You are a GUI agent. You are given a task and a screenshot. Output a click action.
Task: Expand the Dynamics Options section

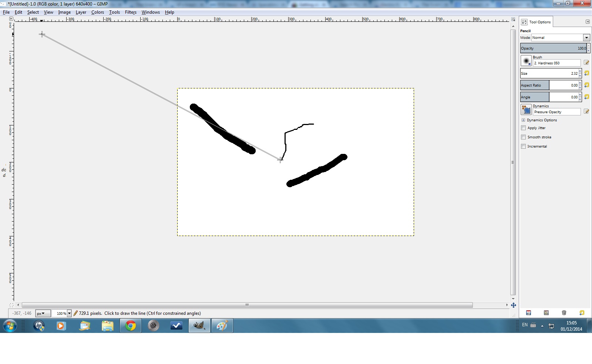click(x=523, y=120)
